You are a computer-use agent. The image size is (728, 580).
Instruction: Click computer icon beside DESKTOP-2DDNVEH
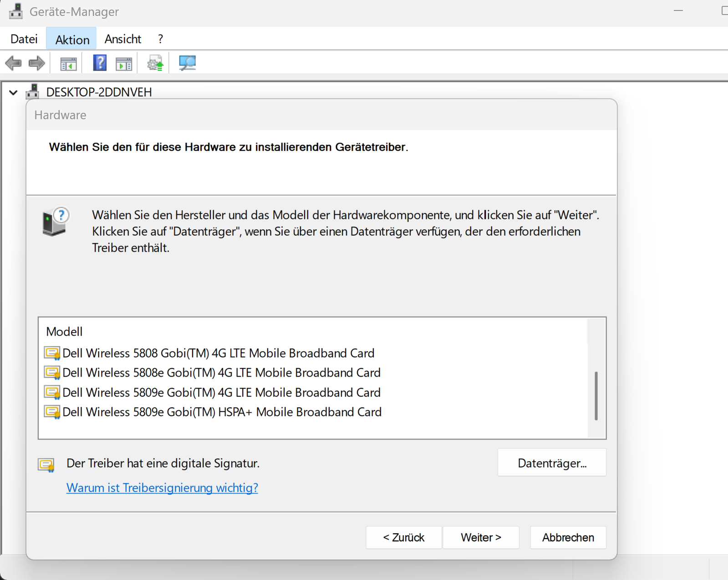click(x=32, y=92)
